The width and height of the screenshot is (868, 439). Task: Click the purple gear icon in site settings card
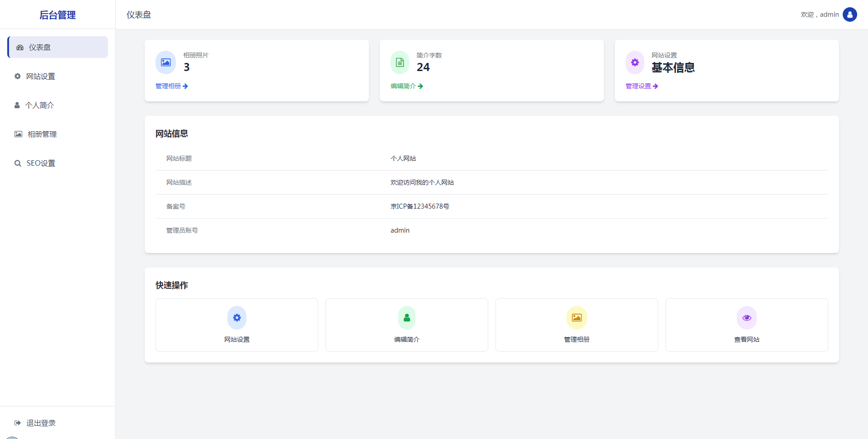pyautogui.click(x=635, y=62)
